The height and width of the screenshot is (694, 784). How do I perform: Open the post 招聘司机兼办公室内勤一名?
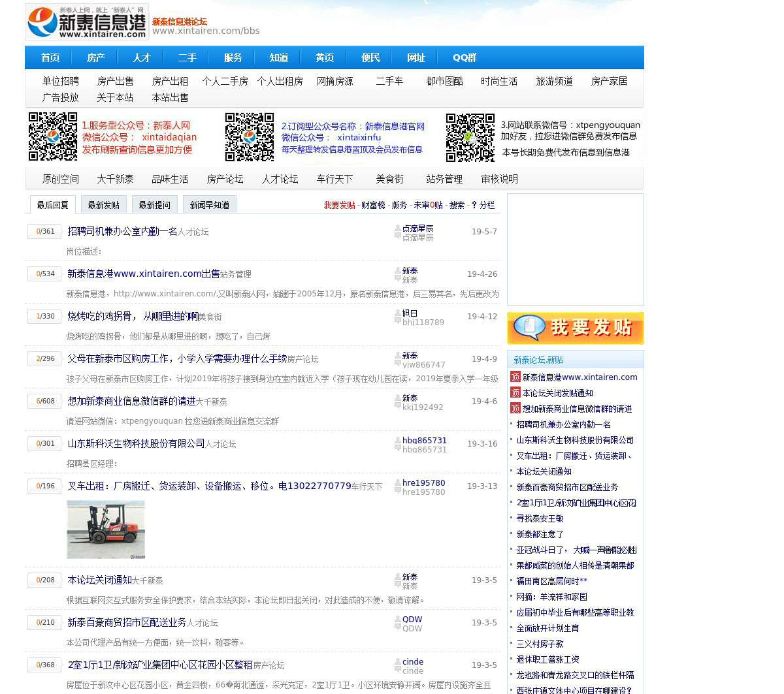pyautogui.click(x=122, y=231)
